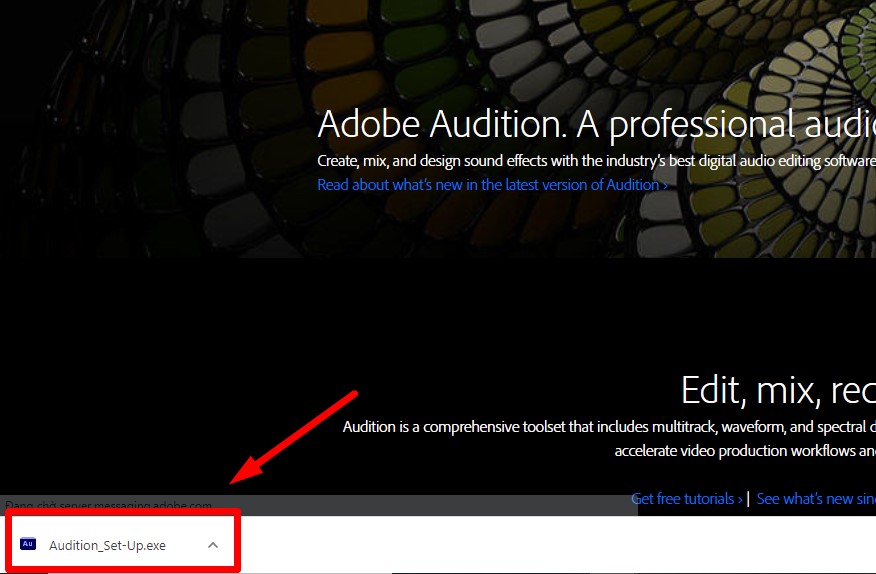Click the vertical separator between the tutorial links
This screenshot has height=574, width=876.
[748, 498]
